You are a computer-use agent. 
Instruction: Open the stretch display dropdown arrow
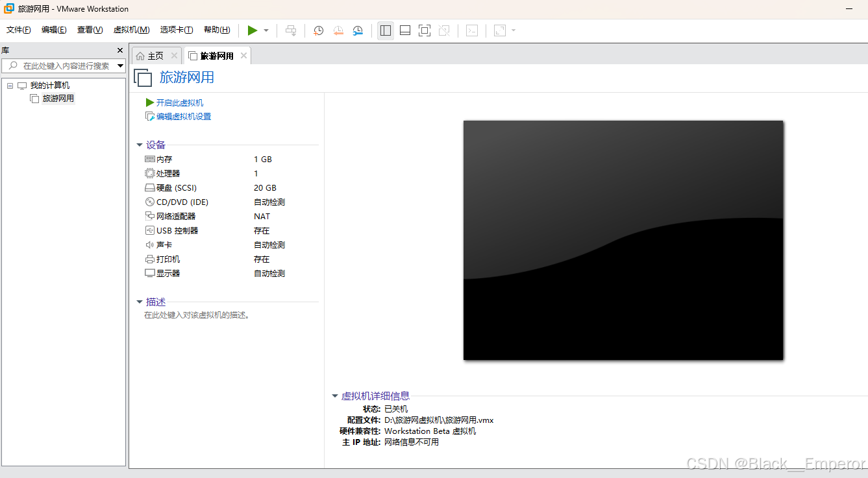tap(514, 30)
